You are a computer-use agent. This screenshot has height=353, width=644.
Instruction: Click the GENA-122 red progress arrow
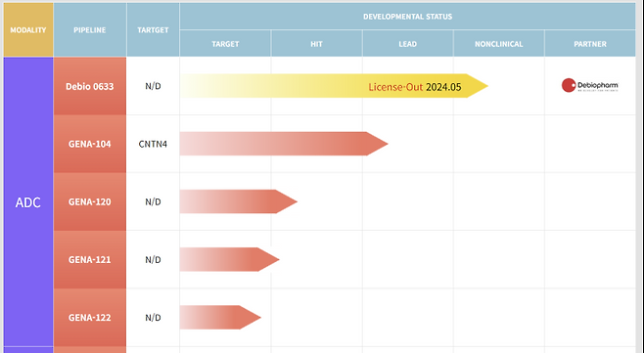click(x=220, y=317)
